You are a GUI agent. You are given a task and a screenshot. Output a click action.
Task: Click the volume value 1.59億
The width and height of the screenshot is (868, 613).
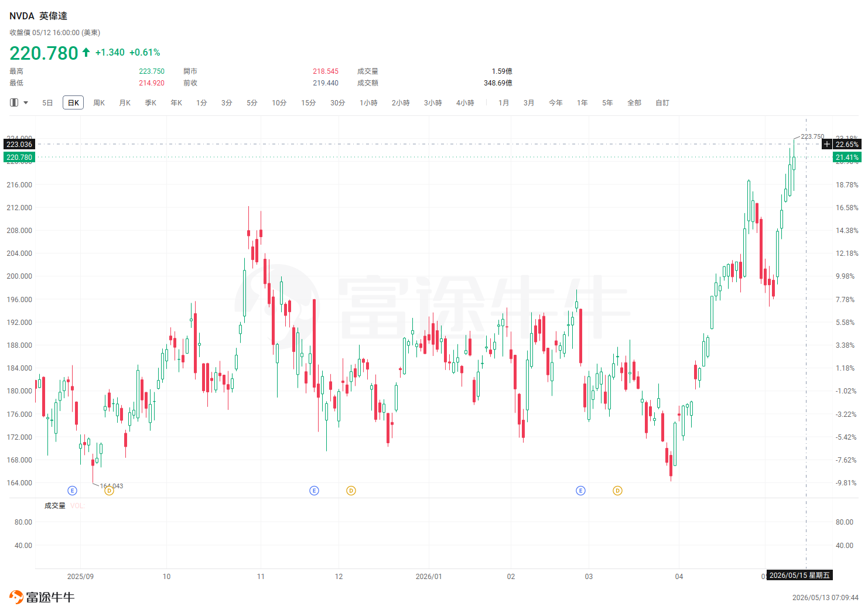point(502,71)
